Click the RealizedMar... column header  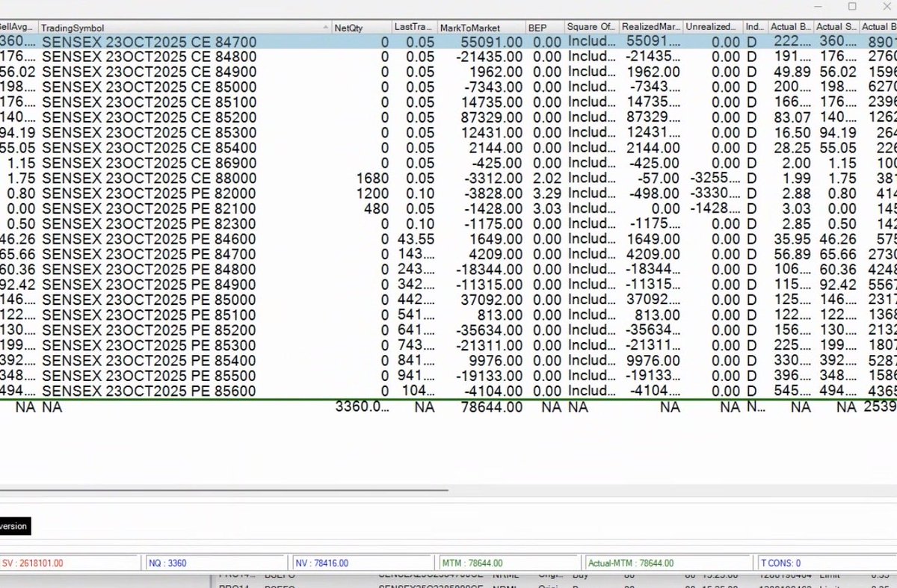tap(651, 27)
